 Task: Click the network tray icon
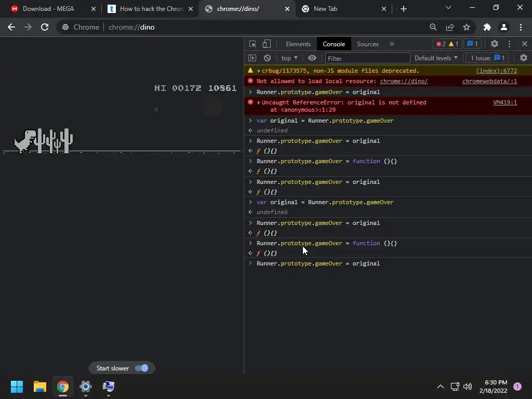tap(455, 387)
